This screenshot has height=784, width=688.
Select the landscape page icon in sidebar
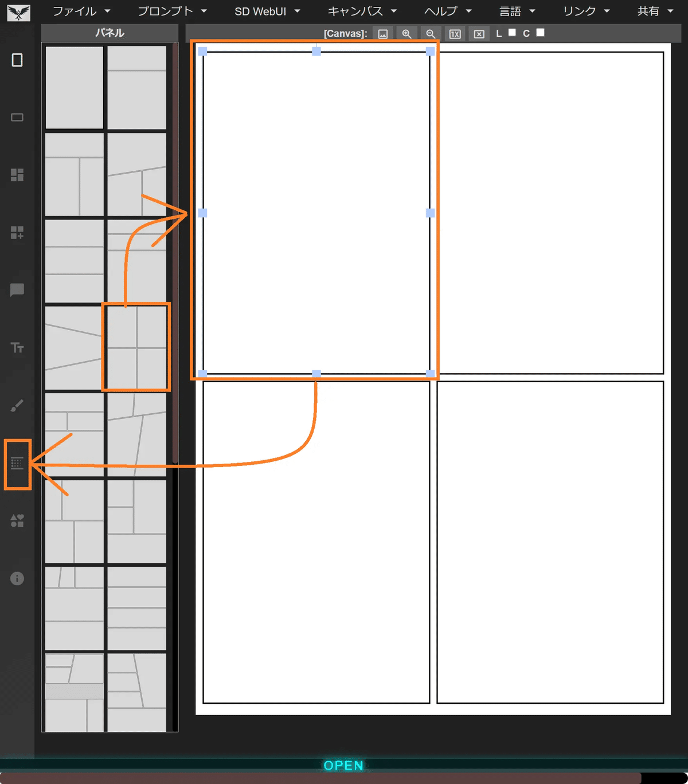17,117
